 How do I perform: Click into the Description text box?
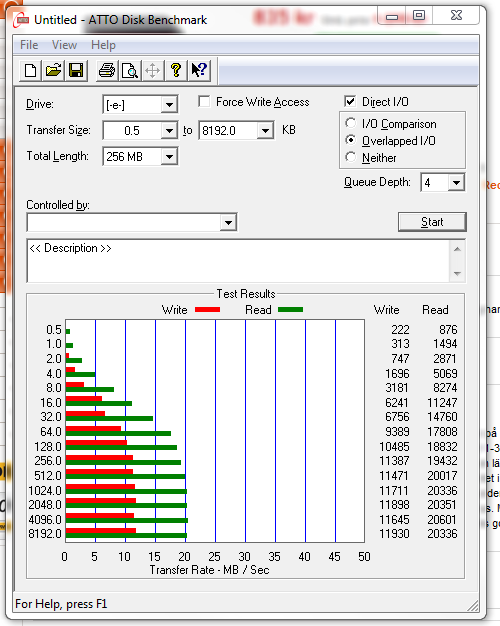coord(238,261)
